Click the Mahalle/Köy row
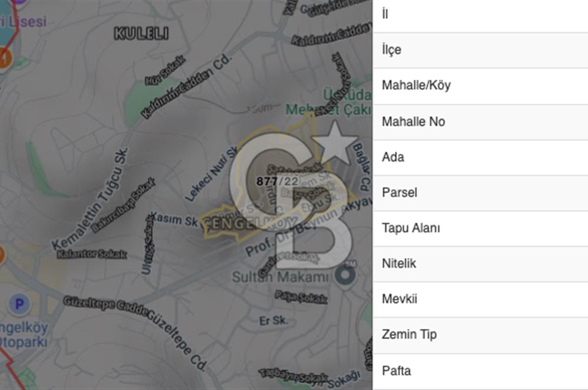This screenshot has height=390, width=588. [480, 86]
